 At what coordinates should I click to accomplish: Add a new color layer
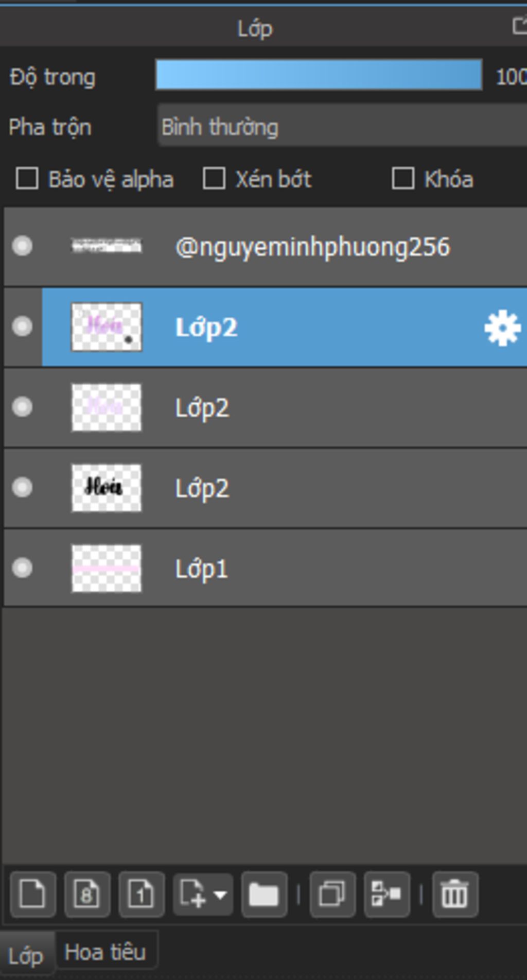pos(32,895)
